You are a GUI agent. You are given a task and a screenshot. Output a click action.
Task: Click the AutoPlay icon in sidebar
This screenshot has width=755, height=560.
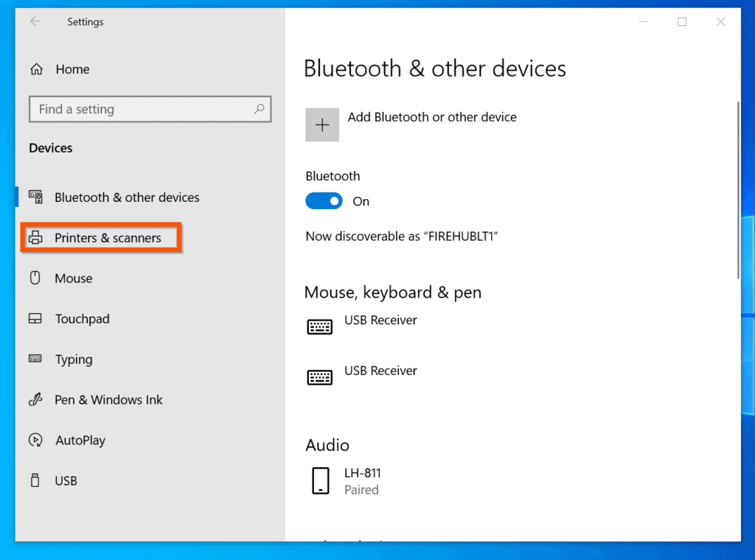coord(35,440)
